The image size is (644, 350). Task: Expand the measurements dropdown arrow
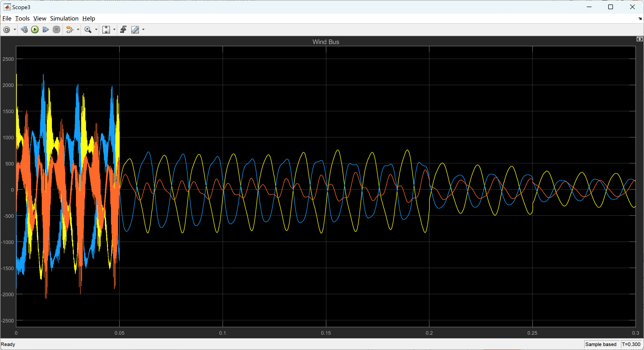click(x=143, y=29)
